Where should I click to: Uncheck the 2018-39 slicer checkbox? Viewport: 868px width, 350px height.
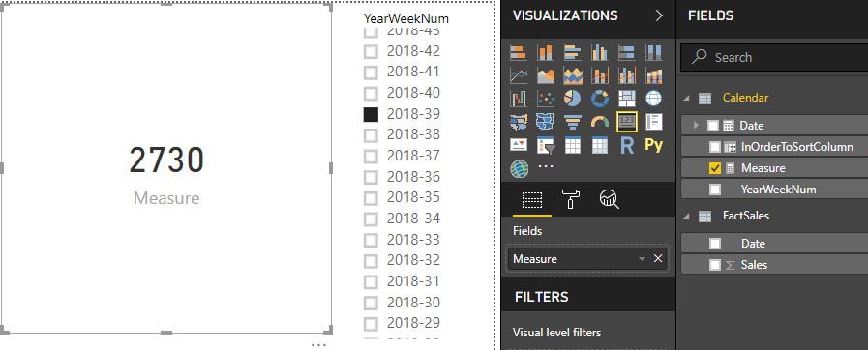371,114
